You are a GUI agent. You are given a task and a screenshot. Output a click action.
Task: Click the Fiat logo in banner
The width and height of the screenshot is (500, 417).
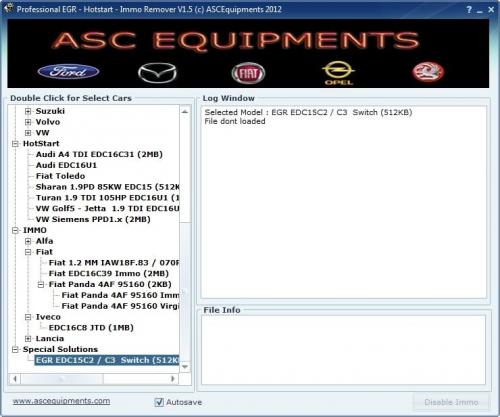(248, 74)
